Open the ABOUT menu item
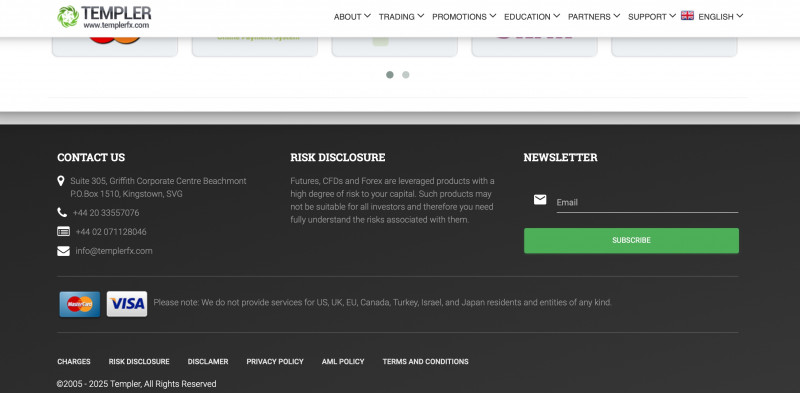This screenshot has width=800, height=393. 347,17
